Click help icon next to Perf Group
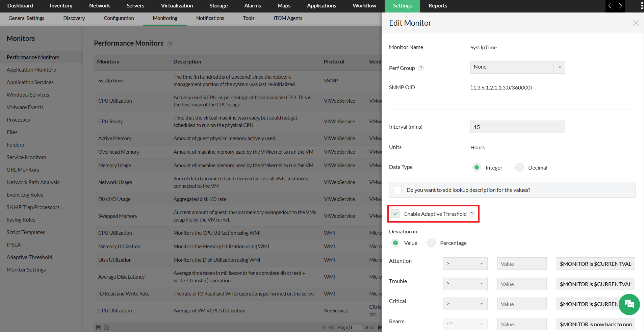 421,68
